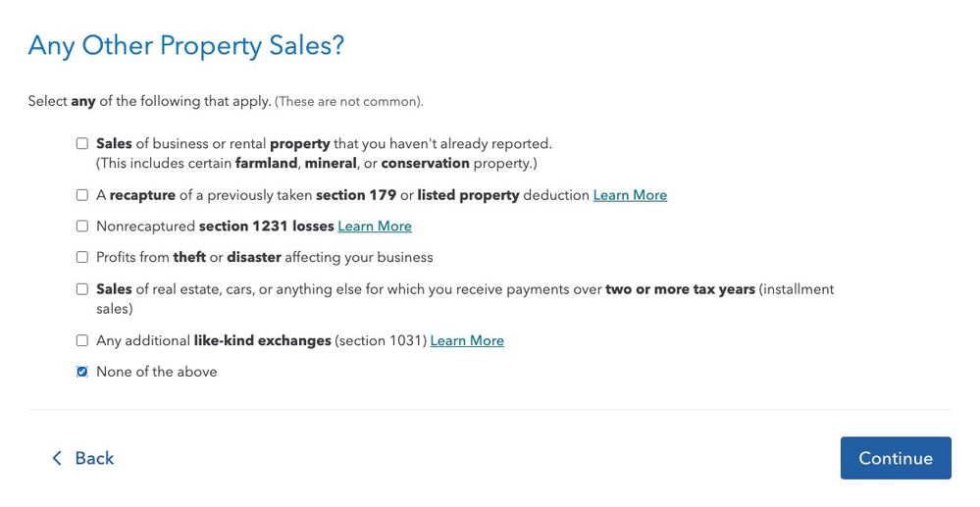Open Learn More for section 179 recapture
This screenshot has width=980, height=507.
(630, 195)
